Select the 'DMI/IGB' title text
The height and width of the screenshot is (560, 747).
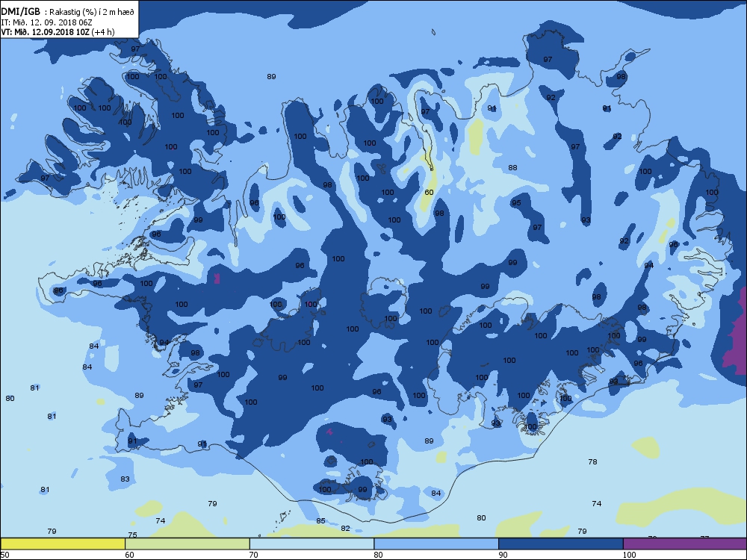(x=21, y=12)
